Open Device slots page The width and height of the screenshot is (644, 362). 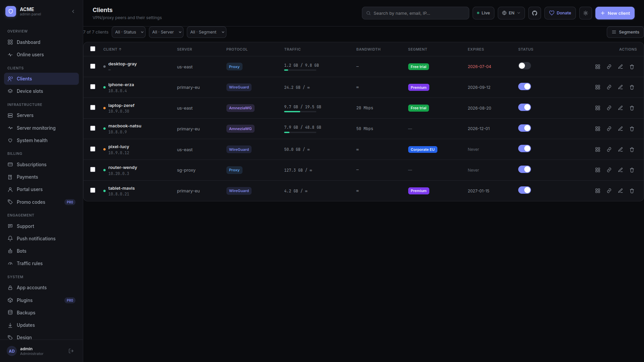point(41,91)
